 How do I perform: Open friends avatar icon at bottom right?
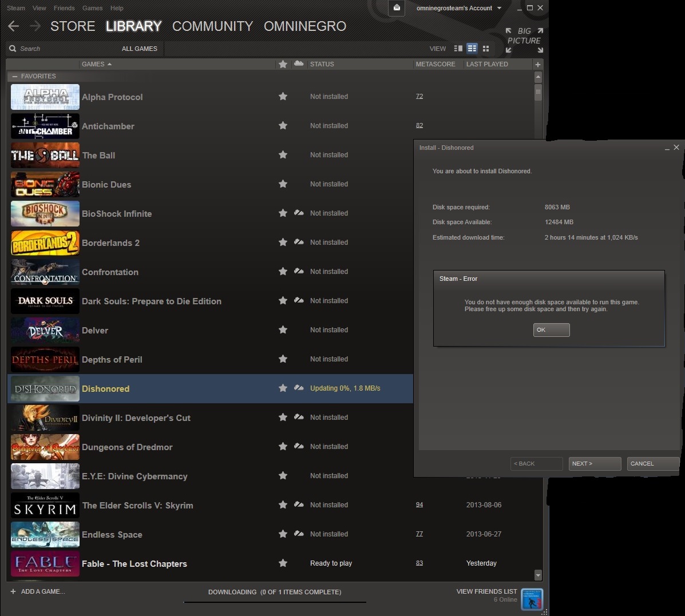pos(532,599)
